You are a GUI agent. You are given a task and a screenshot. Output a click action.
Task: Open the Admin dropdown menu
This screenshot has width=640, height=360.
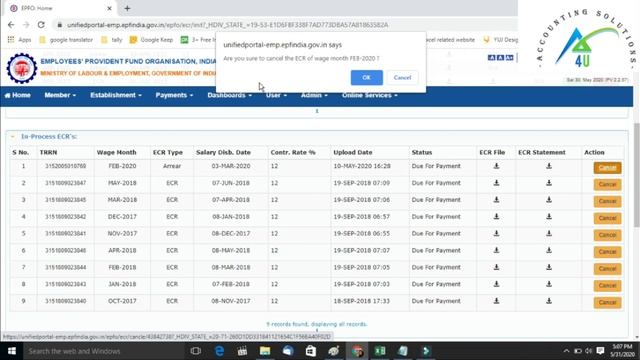(x=314, y=96)
